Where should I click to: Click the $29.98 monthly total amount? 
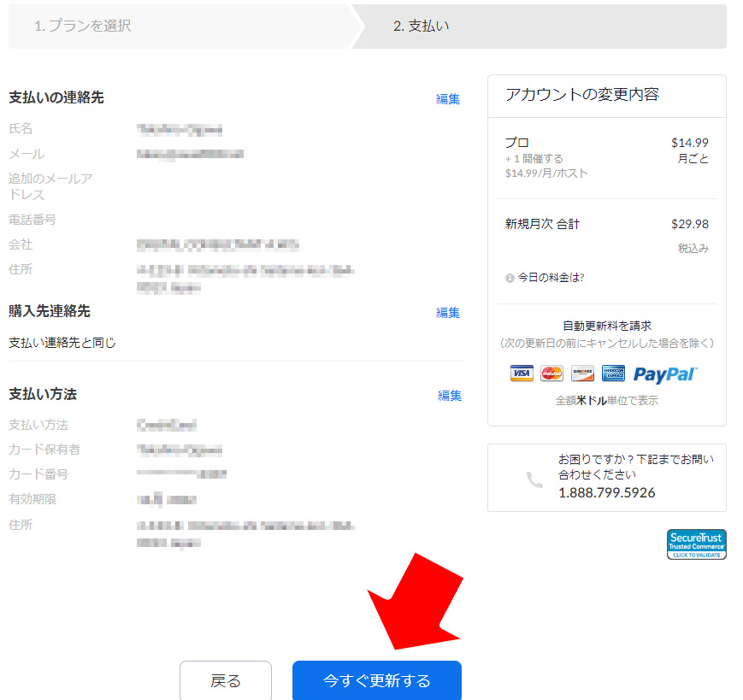pos(689,224)
